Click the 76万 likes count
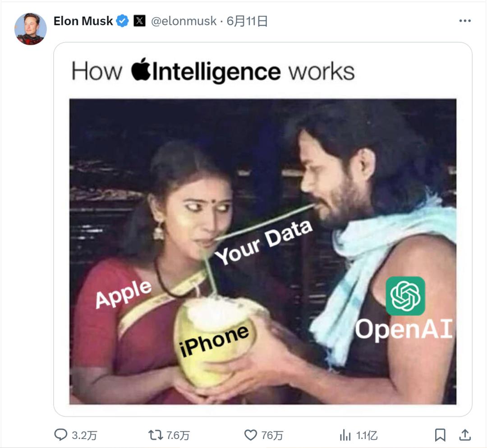This screenshot has height=448, width=487. [272, 435]
